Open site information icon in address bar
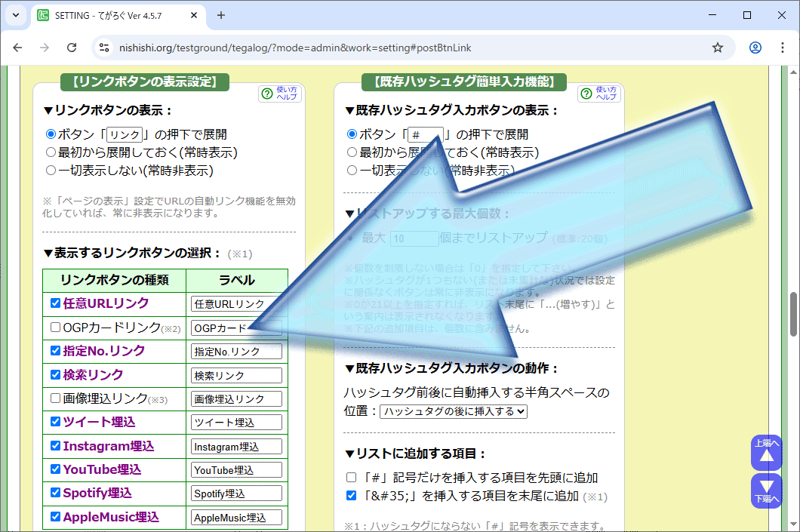The width and height of the screenshot is (800, 532). (x=104, y=48)
